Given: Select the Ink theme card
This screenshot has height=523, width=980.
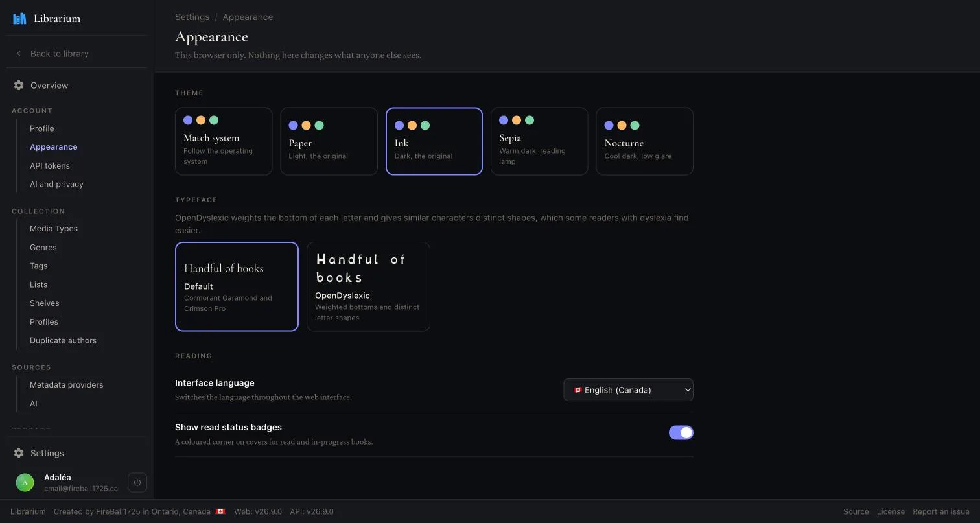Looking at the screenshot, I should point(434,141).
